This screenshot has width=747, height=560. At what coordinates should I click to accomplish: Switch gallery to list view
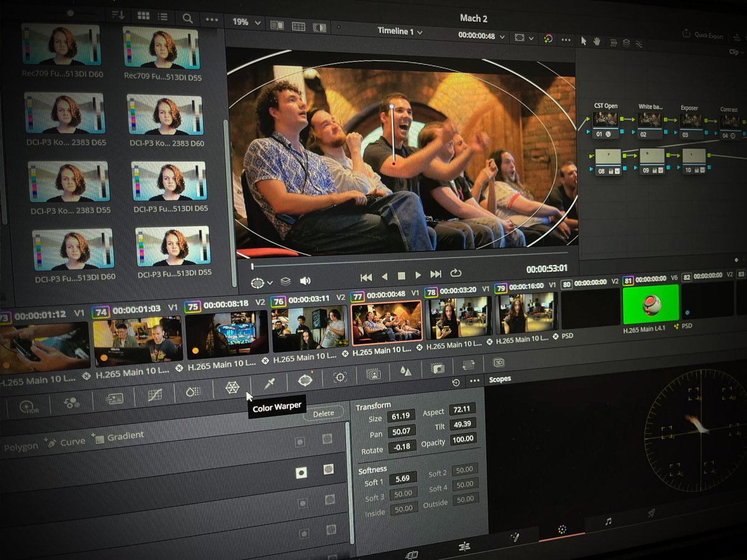(162, 17)
